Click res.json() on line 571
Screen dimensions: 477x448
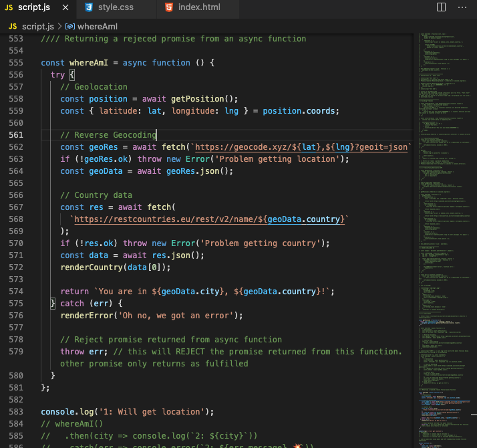176,255
